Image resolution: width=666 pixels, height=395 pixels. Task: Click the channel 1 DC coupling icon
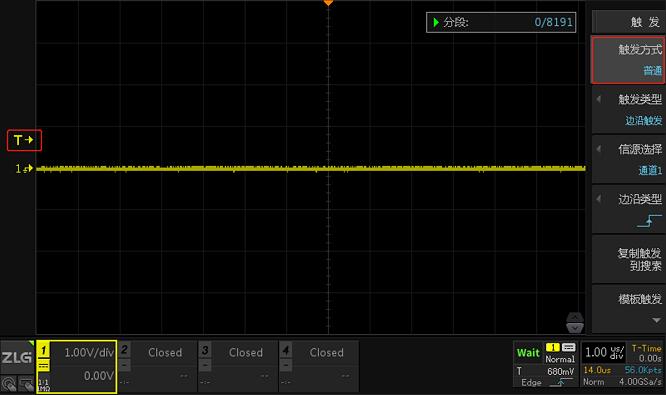coord(44,365)
